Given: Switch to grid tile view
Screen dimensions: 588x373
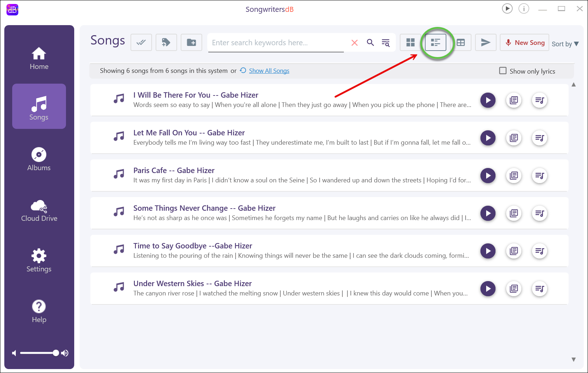Looking at the screenshot, I should tap(410, 43).
